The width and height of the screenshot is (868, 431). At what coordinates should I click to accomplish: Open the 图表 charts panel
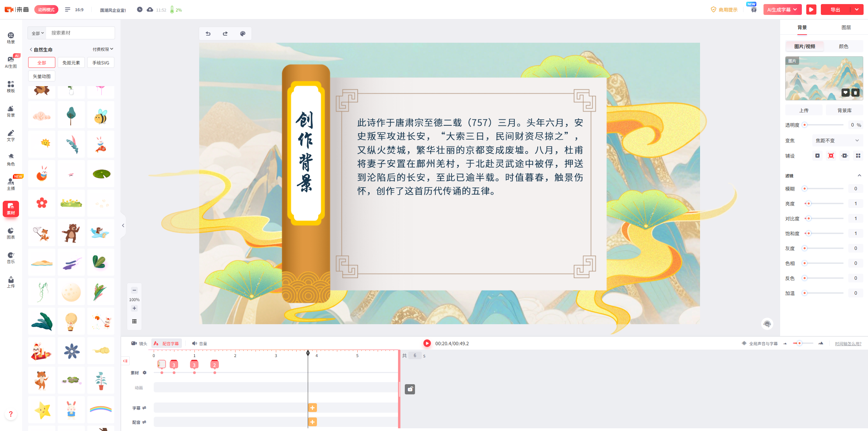click(11, 233)
